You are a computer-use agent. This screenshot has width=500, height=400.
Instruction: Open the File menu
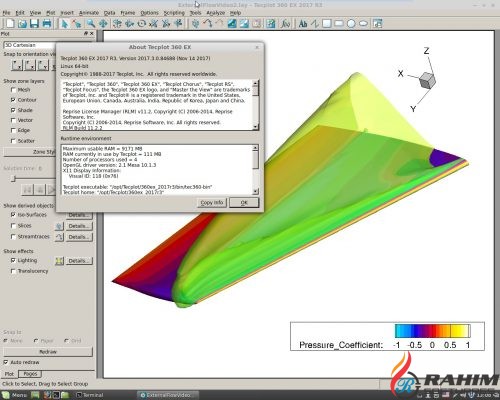pyautogui.click(x=6, y=13)
